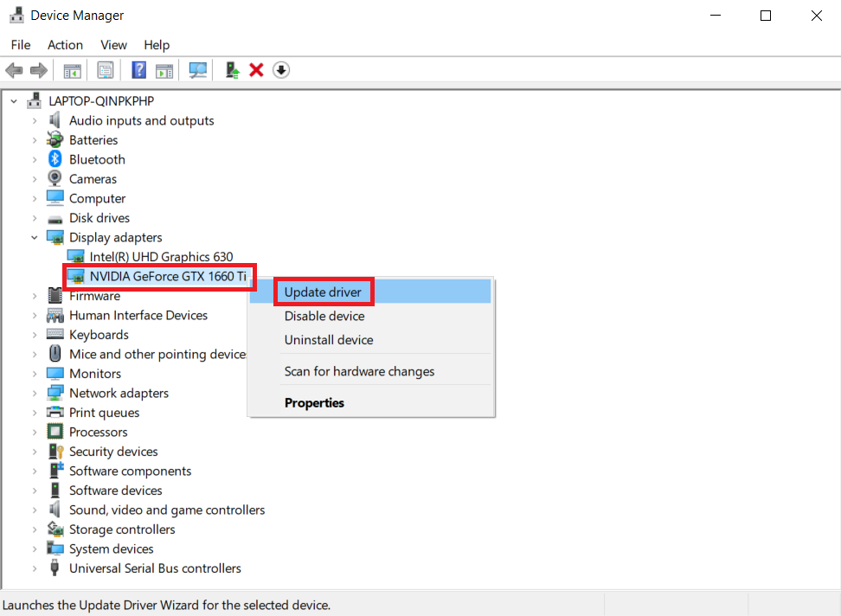Open the Action menu

coord(65,45)
